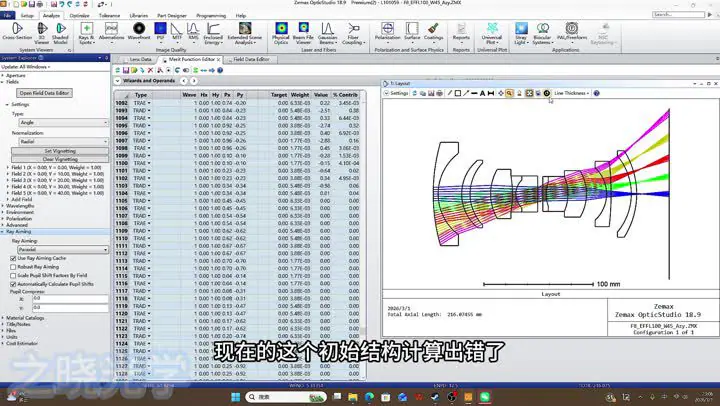Click the Set Vignetting button

coord(60,151)
